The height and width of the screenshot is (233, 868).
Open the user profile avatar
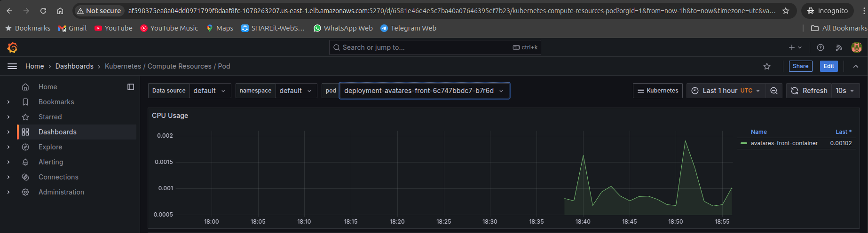tap(857, 47)
